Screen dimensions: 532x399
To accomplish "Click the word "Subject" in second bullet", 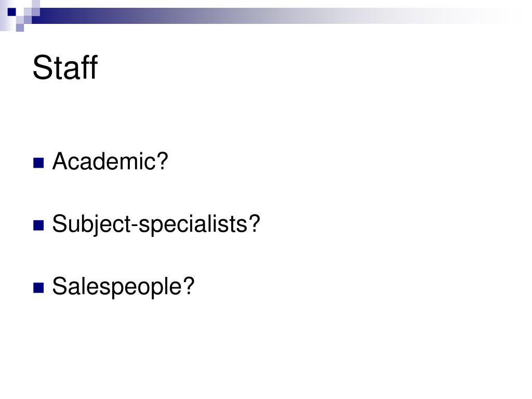I will [x=91, y=224].
